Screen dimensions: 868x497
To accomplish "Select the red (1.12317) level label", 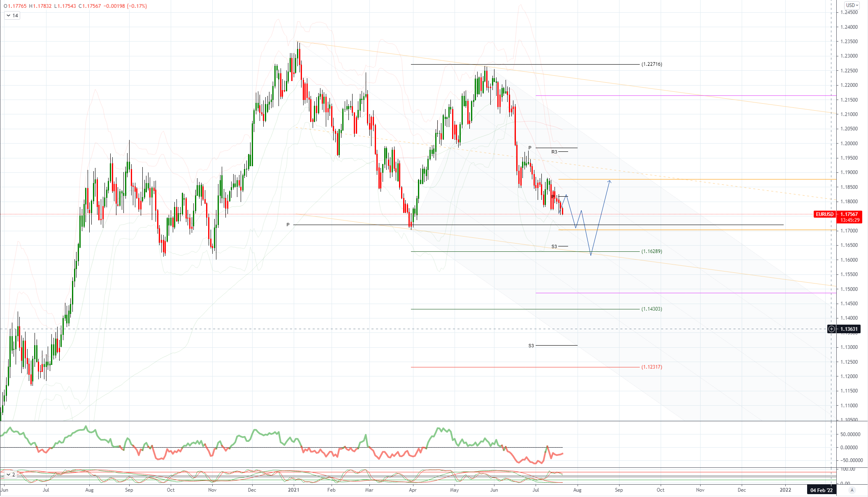I will 652,367.
